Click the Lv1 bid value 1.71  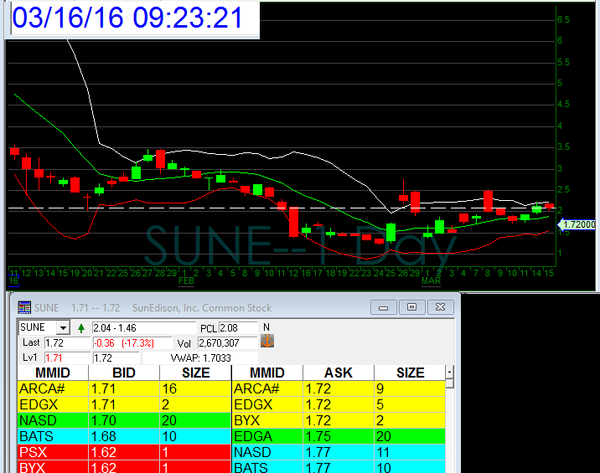[67, 358]
